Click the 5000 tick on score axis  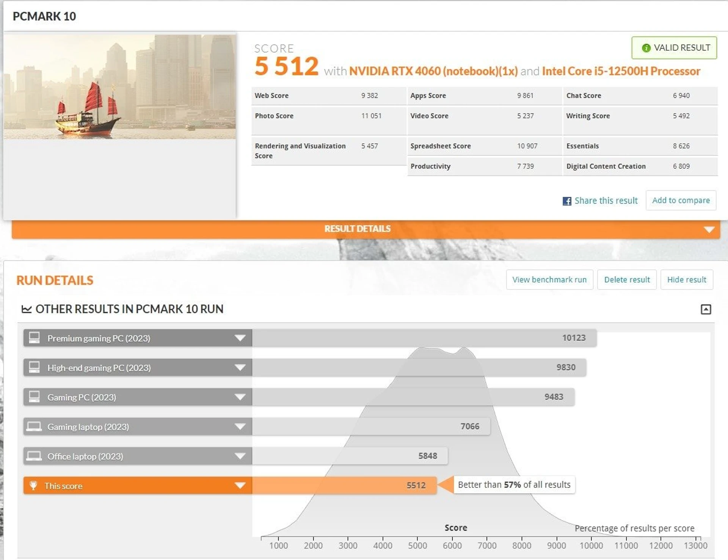tap(417, 545)
